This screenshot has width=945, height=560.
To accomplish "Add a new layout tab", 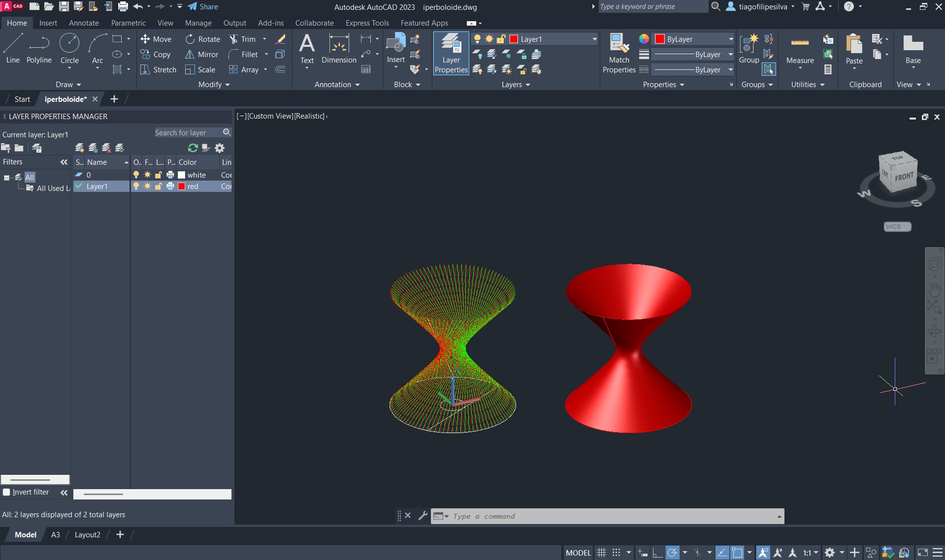I will pos(120,534).
